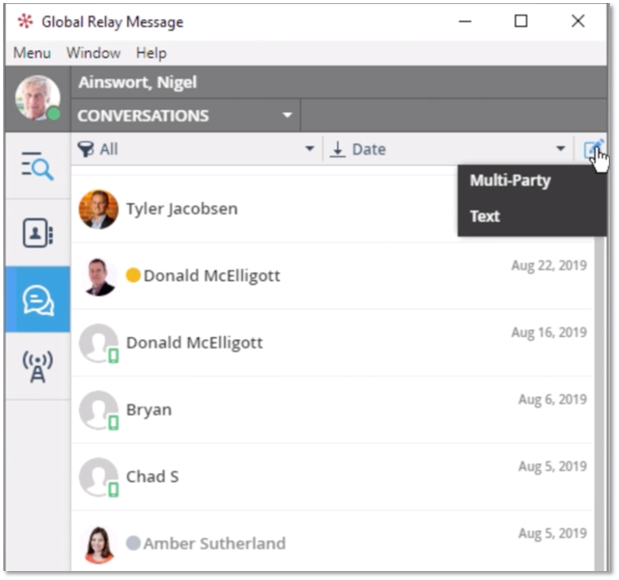Image resolution: width=619 pixels, height=580 pixels.
Task: Select the Conversations chat bubbles icon
Action: pos(38,300)
